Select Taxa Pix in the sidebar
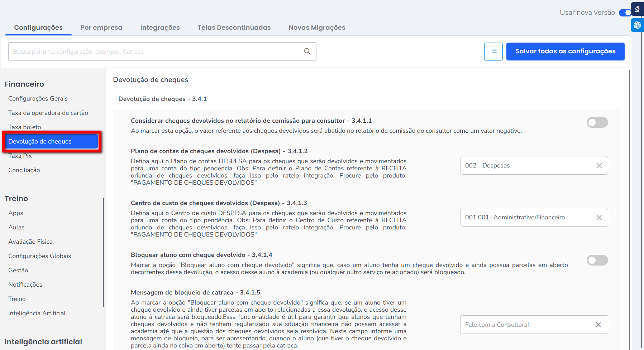The image size is (644, 350). 20,156
